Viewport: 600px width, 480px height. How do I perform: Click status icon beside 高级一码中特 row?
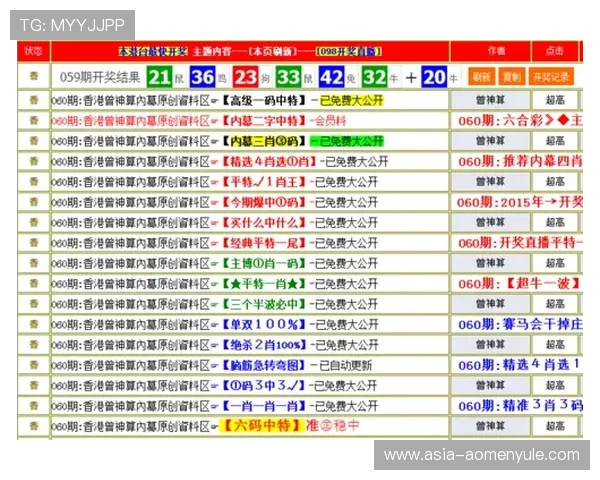click(34, 100)
